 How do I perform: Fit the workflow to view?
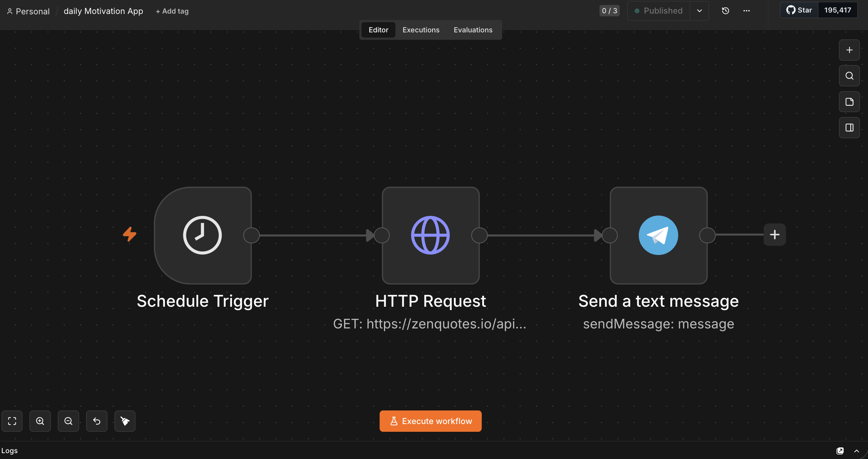pyautogui.click(x=12, y=421)
